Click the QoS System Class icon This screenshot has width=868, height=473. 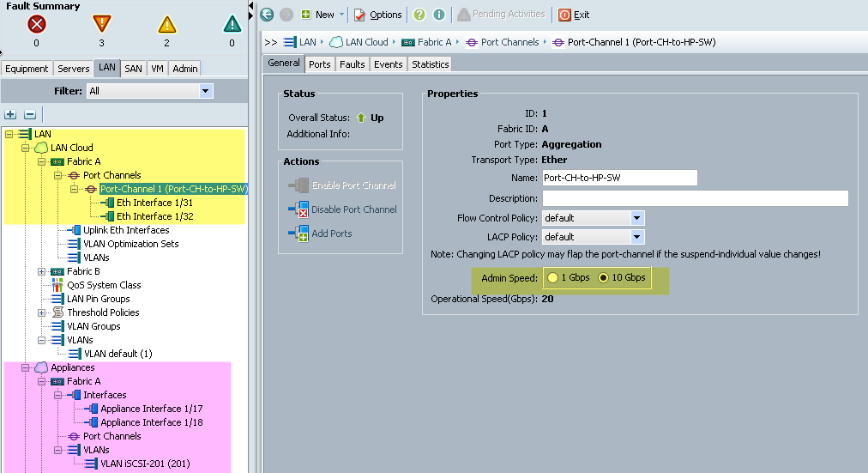[x=57, y=285]
